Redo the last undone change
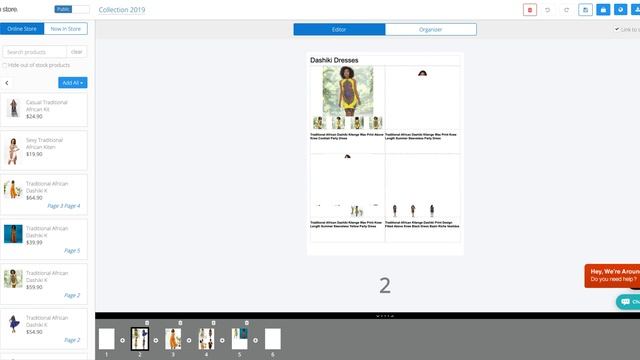The width and height of the screenshot is (640, 360). [567, 10]
